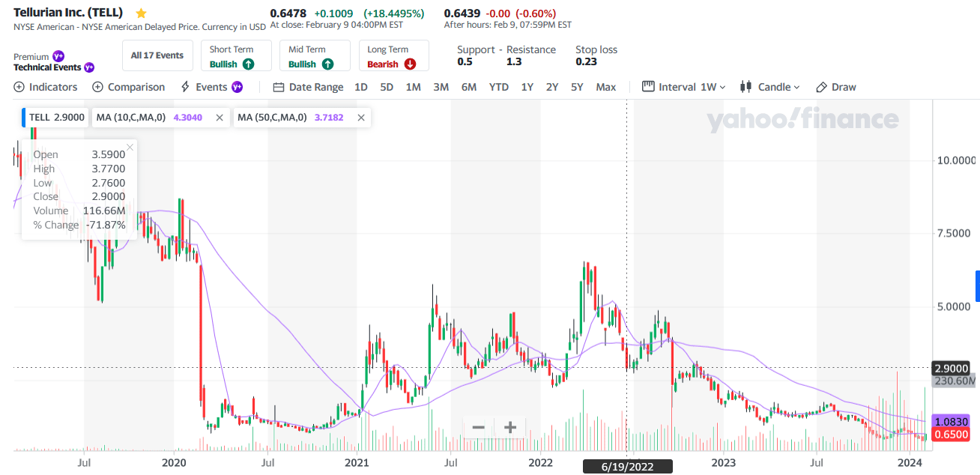This screenshot has width=980, height=475.
Task: Click the 6/19/2022 date marker
Action: 628,467
